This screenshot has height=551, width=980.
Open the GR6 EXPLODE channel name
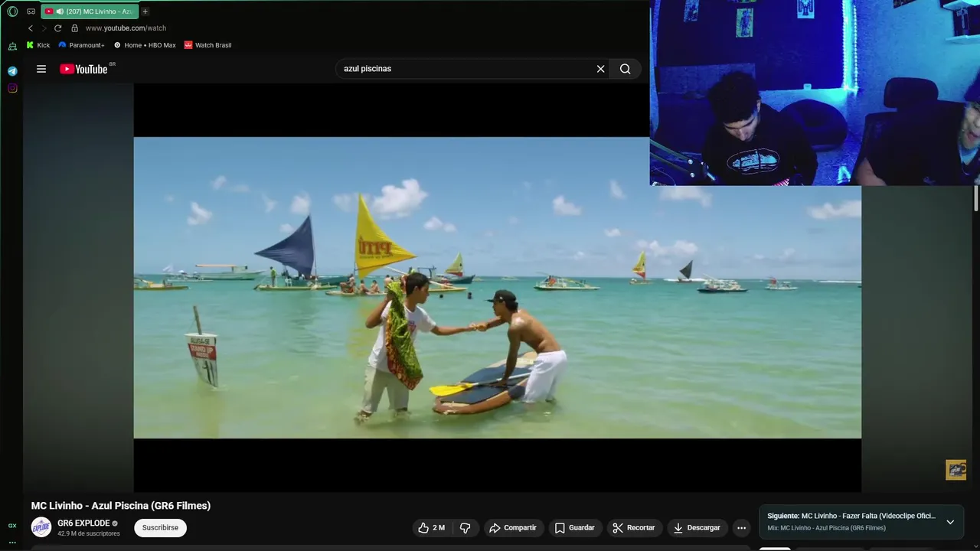[x=83, y=523]
